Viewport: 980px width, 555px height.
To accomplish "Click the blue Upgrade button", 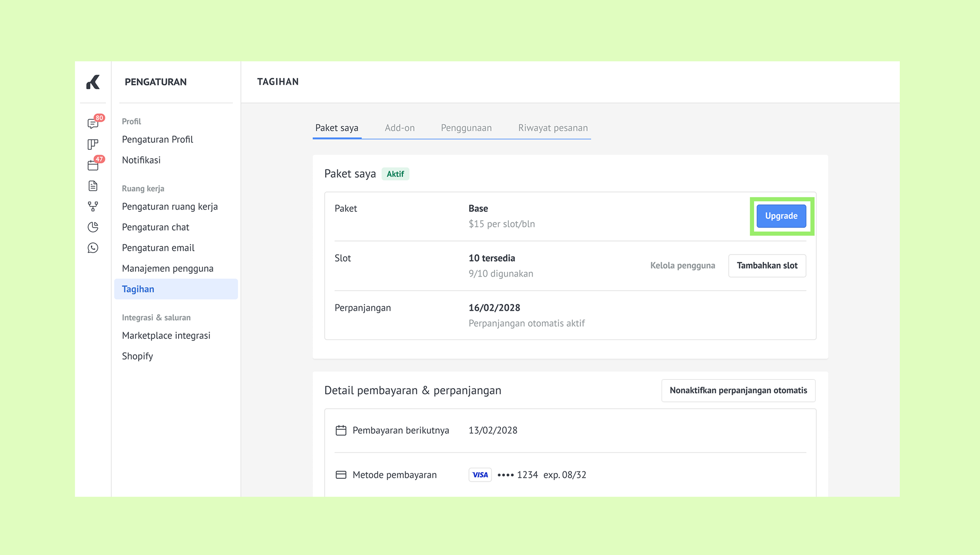I will (781, 216).
